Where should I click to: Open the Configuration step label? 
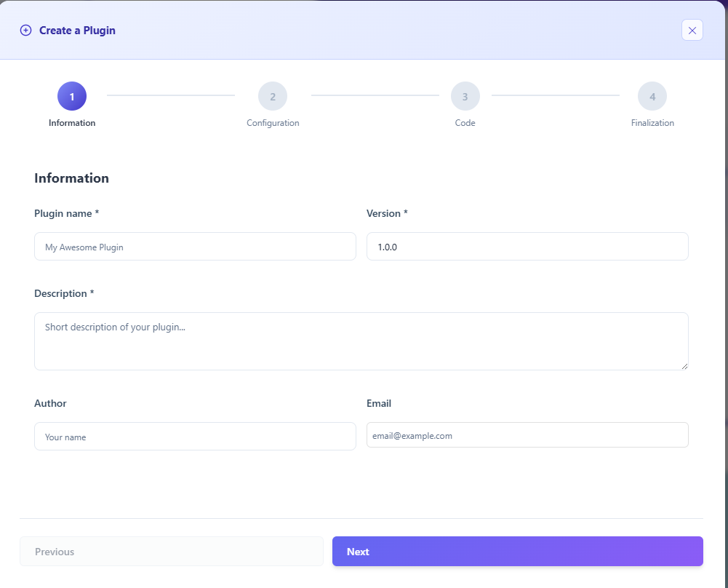(x=272, y=122)
